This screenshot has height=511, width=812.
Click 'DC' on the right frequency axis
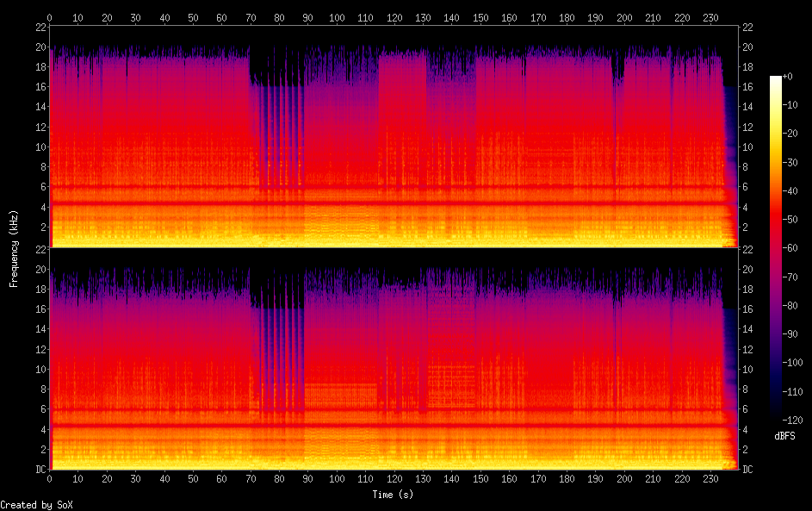(747, 469)
